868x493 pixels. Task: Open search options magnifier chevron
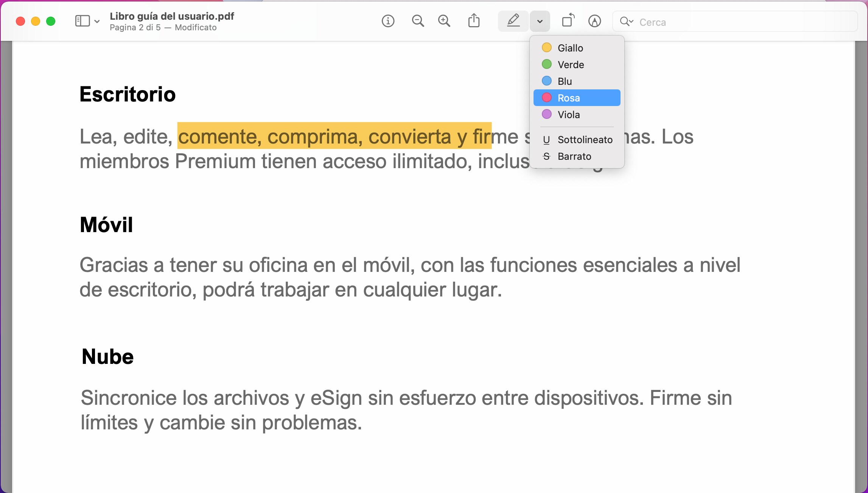626,22
